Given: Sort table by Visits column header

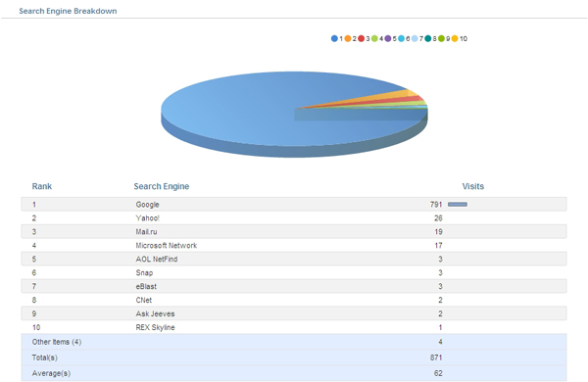Looking at the screenshot, I should click(x=473, y=186).
